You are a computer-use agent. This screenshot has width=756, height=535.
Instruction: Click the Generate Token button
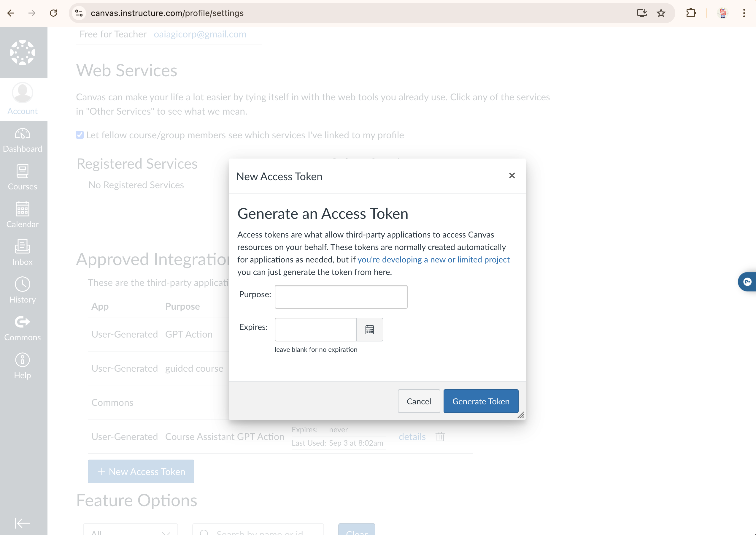click(481, 401)
